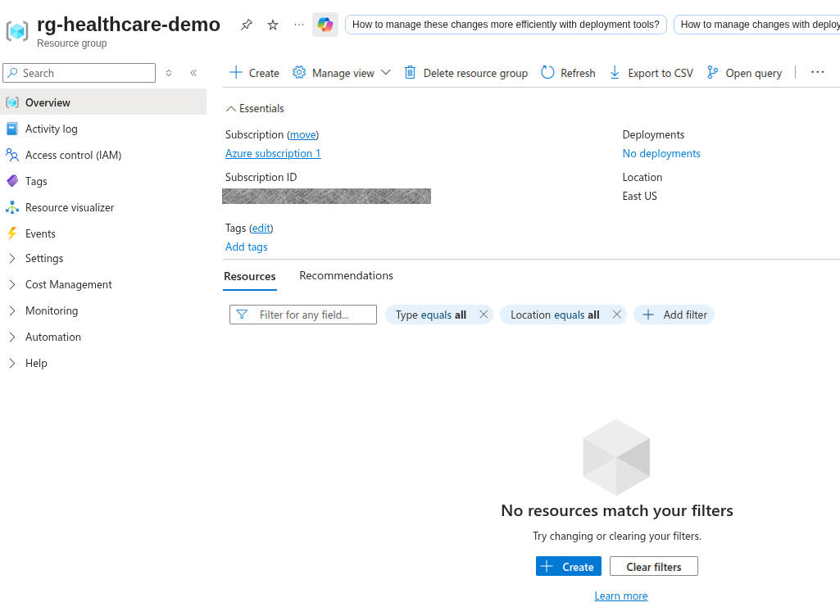Remove the Type equals all filter
Viewport: 840px width, 616px height.
point(484,315)
